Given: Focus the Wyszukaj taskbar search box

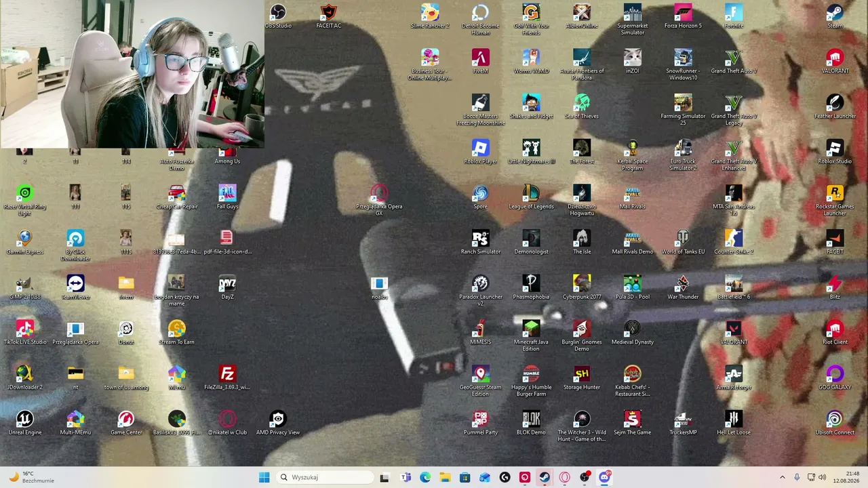Looking at the screenshot, I should [x=325, y=477].
